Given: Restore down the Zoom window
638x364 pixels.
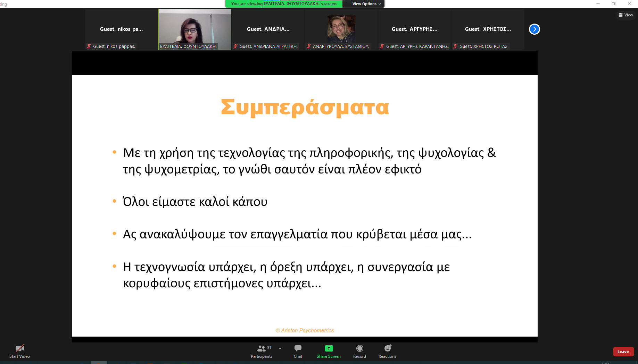Looking at the screenshot, I should 614,4.
